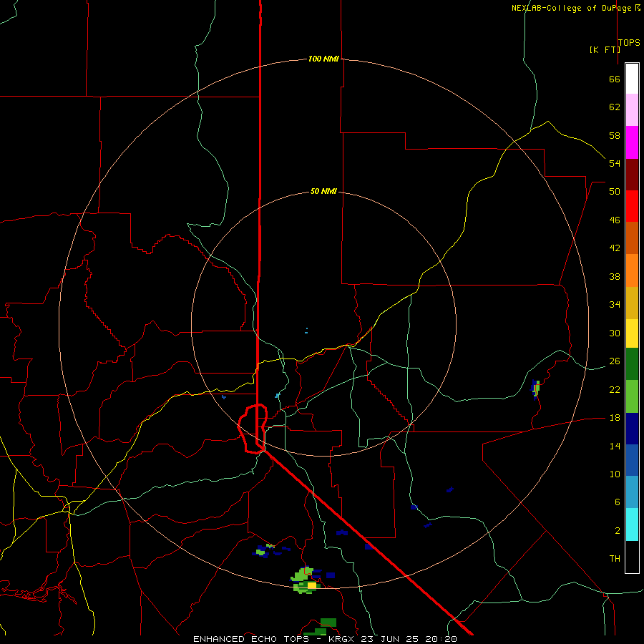Click the white swatch atop the echo tops scale
Screen dimensions: 644x644
(632, 79)
